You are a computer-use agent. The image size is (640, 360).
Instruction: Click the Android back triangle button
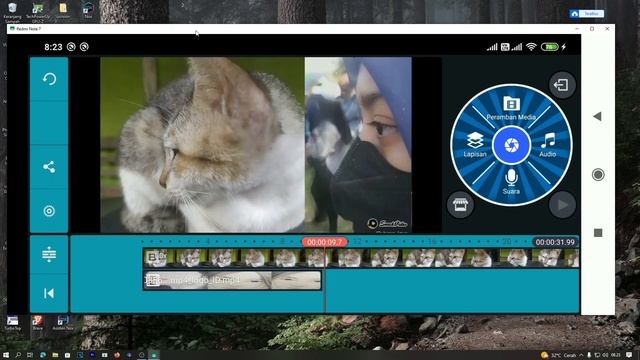tap(598, 116)
